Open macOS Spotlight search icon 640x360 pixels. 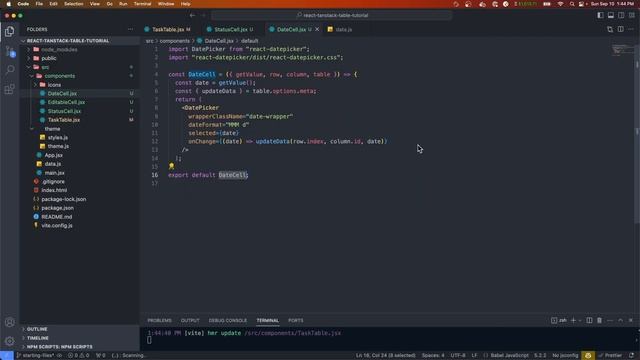(x=572, y=4)
